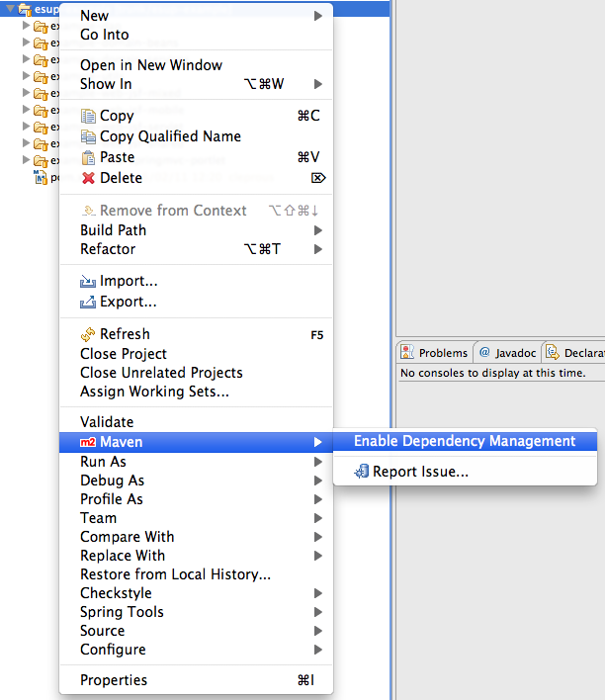Switch to the Problems tab
605x700 pixels.
click(435, 353)
